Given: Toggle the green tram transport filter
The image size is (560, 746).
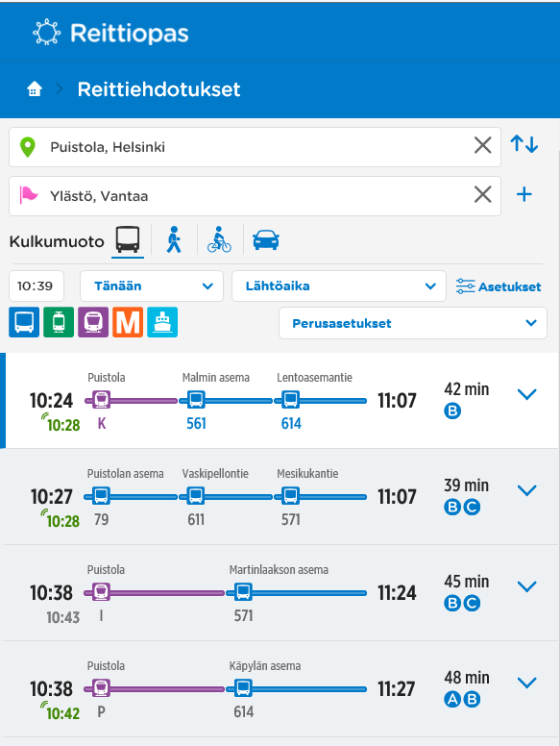Looking at the screenshot, I should [59, 322].
